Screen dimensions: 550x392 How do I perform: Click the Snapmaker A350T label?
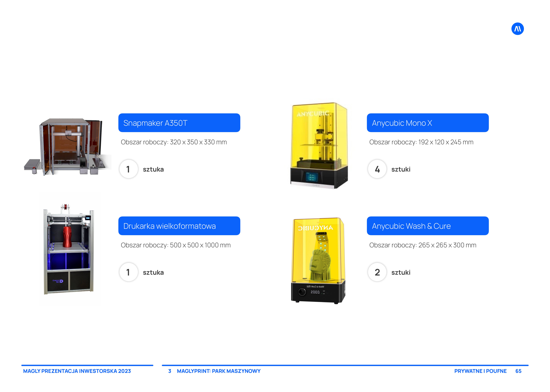click(x=179, y=123)
